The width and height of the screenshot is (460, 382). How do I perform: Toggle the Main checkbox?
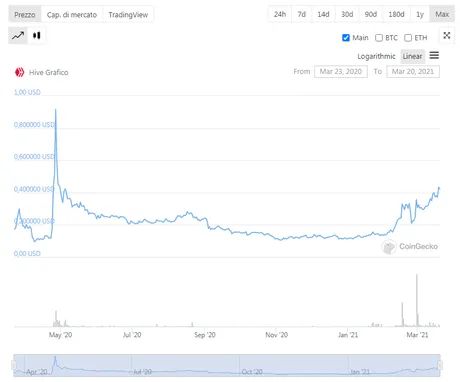tap(346, 38)
